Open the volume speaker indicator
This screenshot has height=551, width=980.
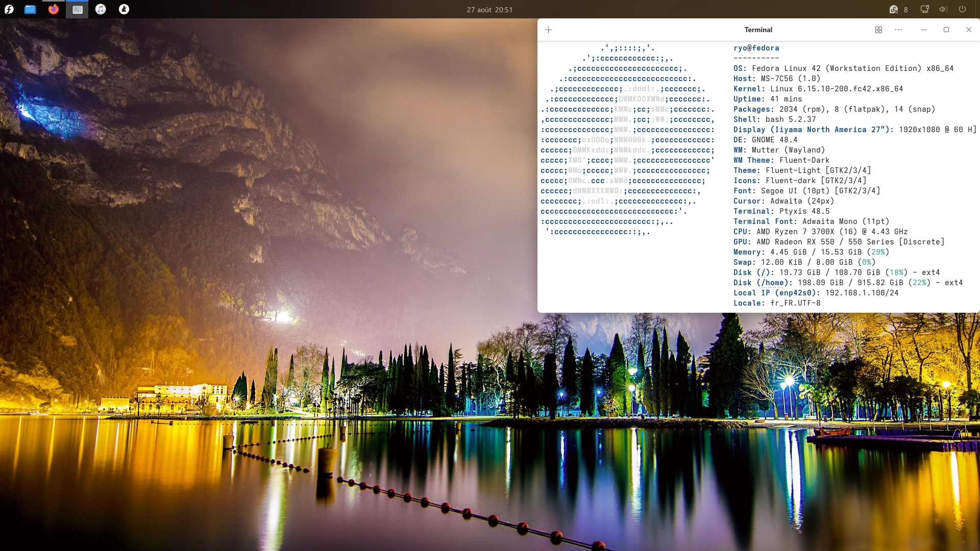943,9
